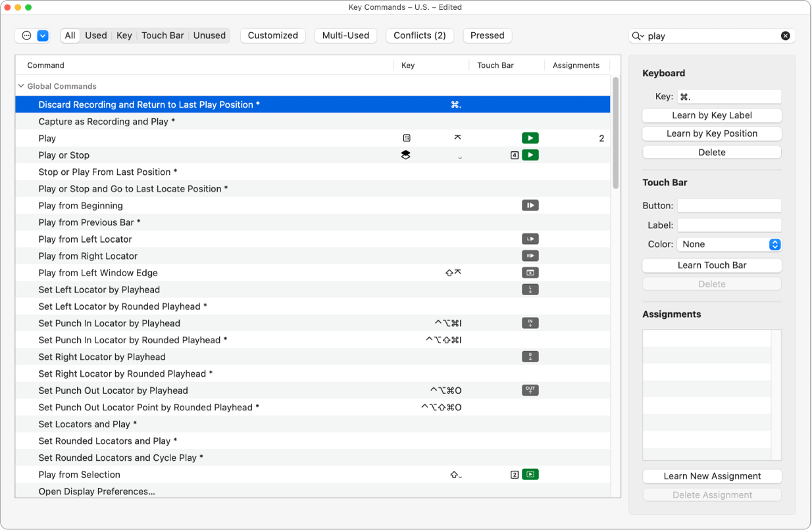Click the green Play Touch Bar icon in Play row

click(x=530, y=138)
